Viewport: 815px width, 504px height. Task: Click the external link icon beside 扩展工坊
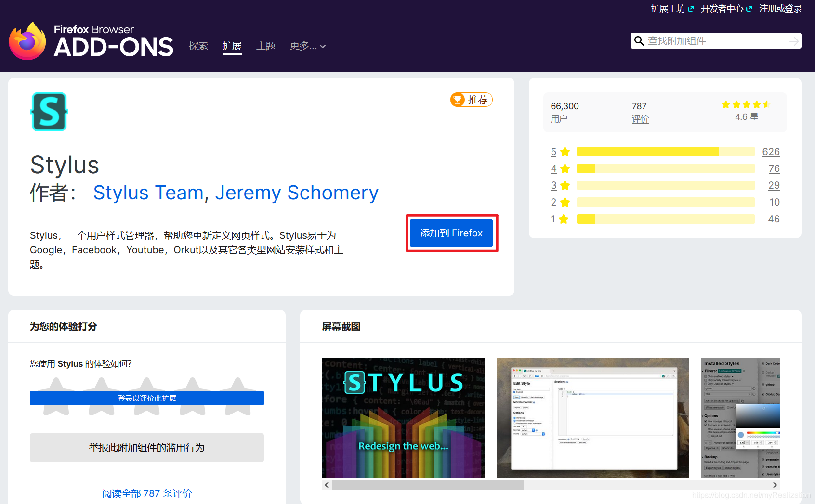click(691, 9)
